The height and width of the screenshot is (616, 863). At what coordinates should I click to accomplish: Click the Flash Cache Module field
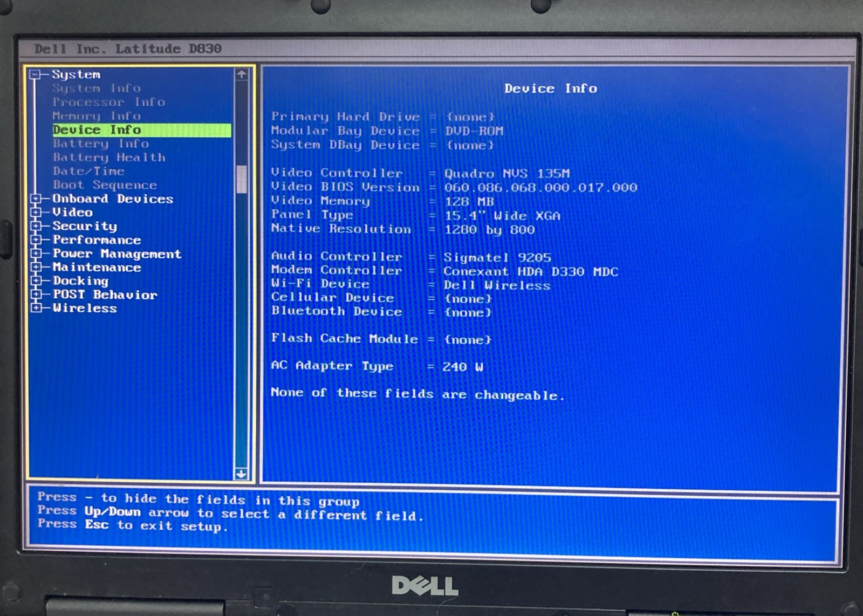tap(381, 339)
